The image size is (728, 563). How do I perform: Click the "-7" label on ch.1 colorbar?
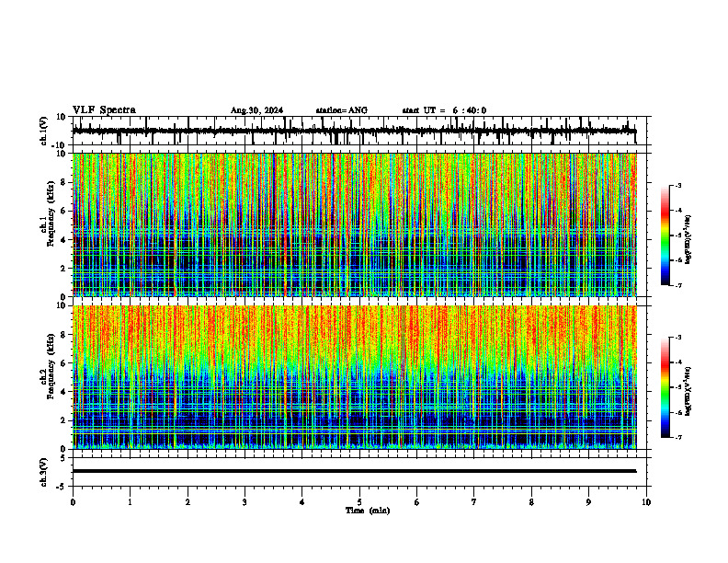pyautogui.click(x=678, y=285)
